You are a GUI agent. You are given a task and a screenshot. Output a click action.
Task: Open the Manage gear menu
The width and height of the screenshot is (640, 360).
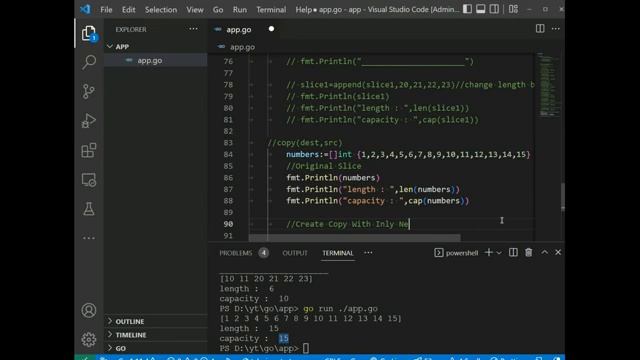coord(89,339)
